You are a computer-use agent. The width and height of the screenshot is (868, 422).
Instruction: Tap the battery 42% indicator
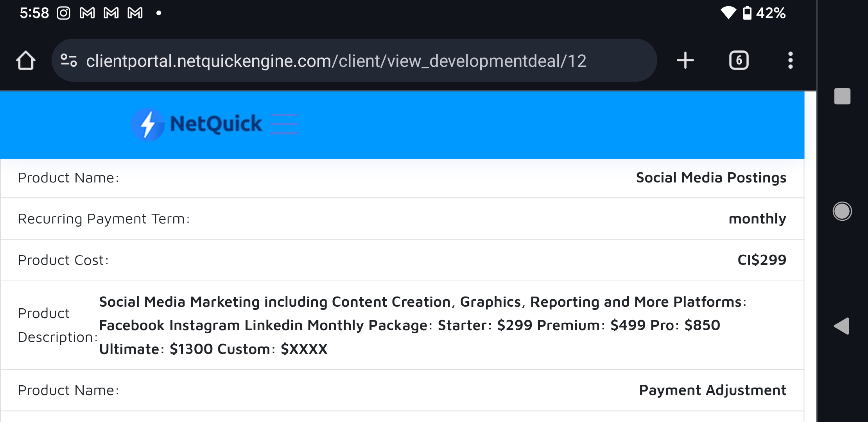[x=764, y=13]
